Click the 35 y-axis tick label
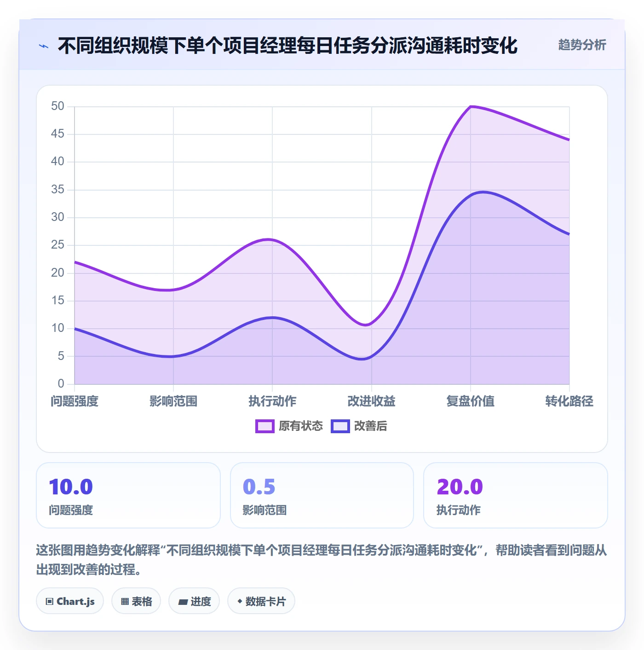Screen dimensions: 644x650 coord(58,190)
